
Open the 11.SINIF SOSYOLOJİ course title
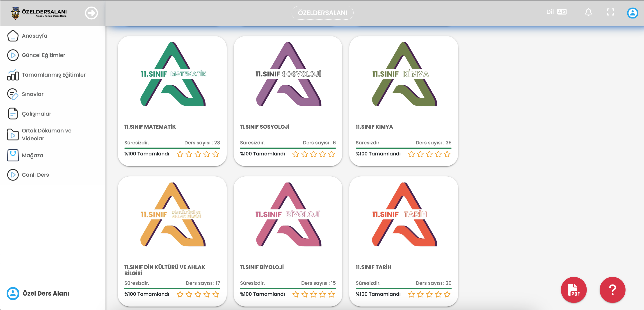tap(265, 127)
